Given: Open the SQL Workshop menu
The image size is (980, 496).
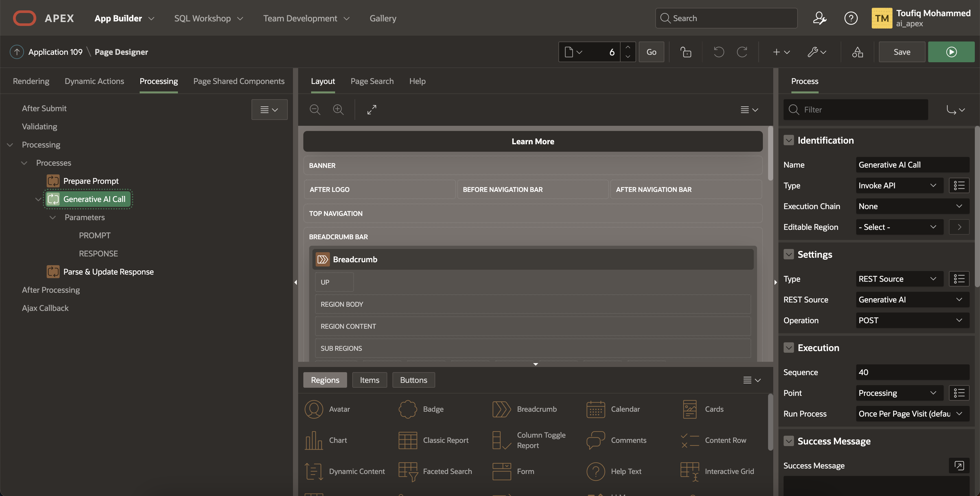Looking at the screenshot, I should [x=208, y=18].
